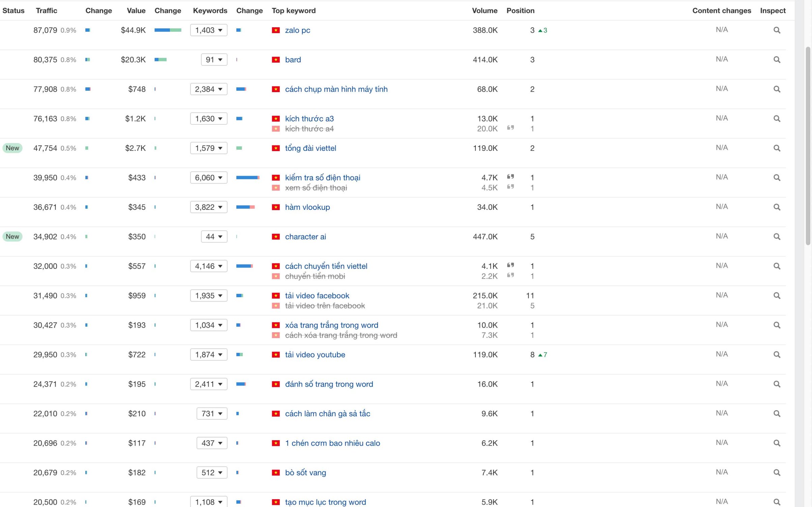The width and height of the screenshot is (812, 507).
Task: Inspect the cách làm chân gà sả tắc row
Action: point(777,414)
